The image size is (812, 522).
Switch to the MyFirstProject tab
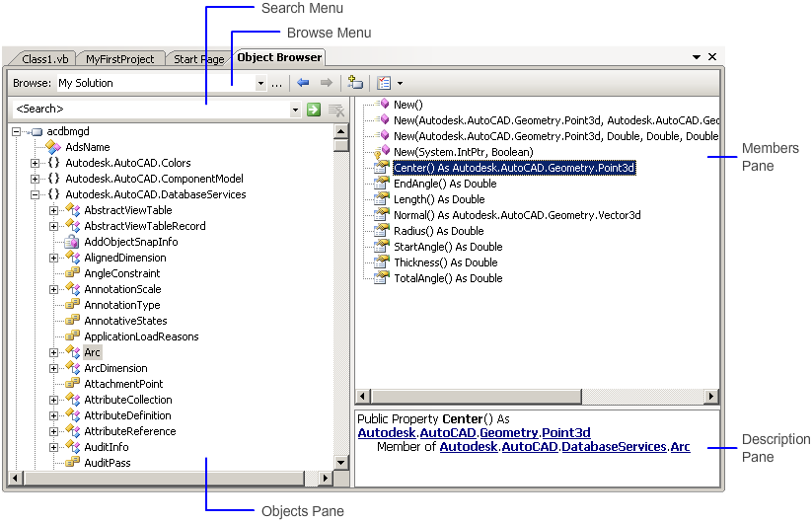point(119,59)
